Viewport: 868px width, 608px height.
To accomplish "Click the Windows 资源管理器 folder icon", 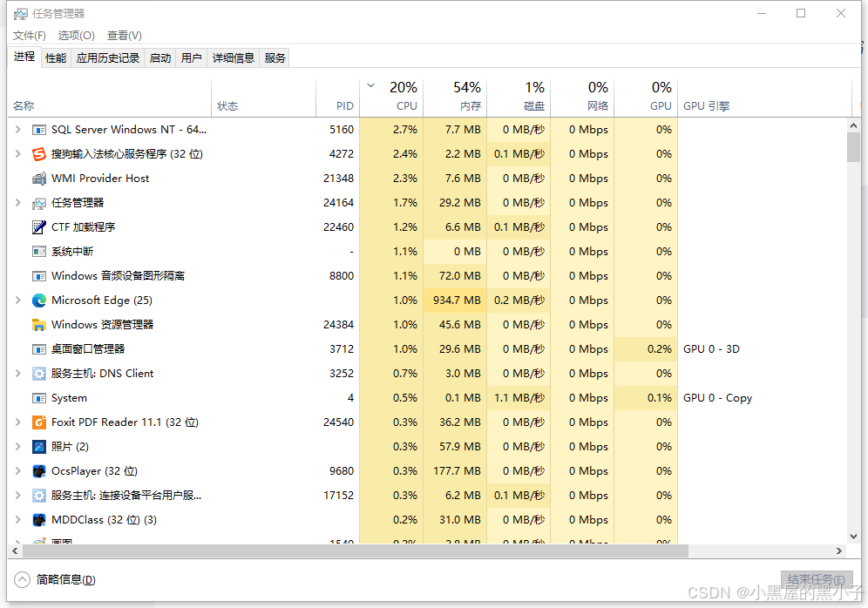I will pyautogui.click(x=38, y=325).
